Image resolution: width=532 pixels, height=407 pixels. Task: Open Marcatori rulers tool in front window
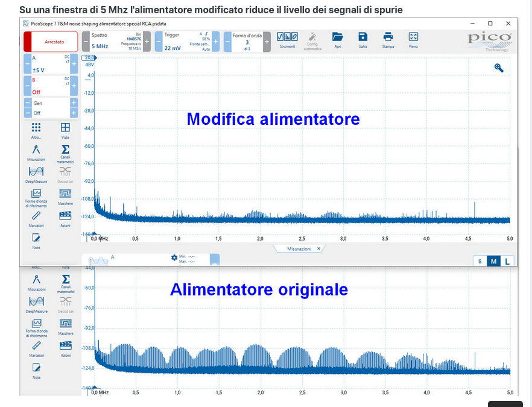[36, 219]
